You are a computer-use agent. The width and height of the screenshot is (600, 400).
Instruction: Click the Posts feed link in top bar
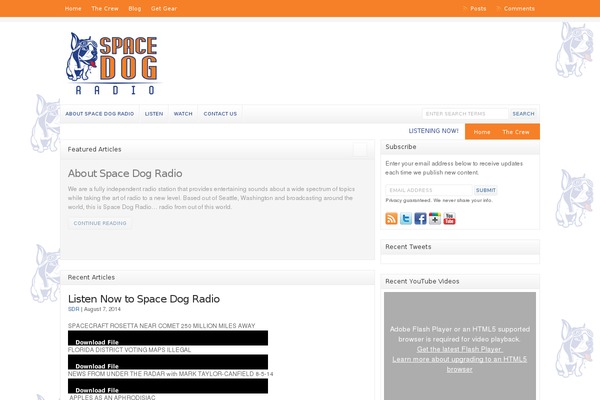click(x=478, y=8)
